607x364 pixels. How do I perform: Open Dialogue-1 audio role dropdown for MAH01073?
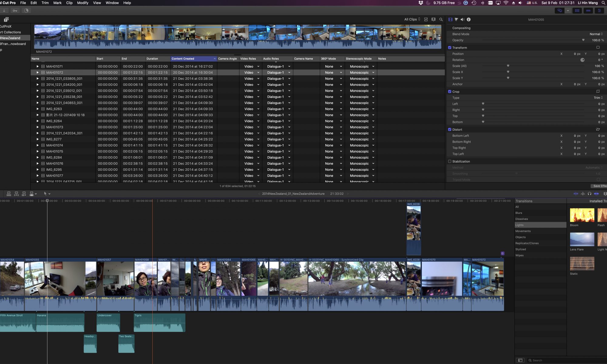click(278, 127)
